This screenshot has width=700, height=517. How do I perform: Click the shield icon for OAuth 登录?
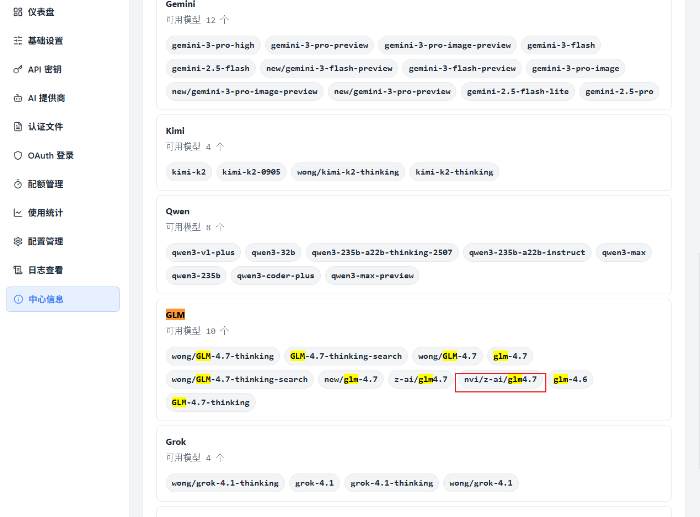coord(18,156)
